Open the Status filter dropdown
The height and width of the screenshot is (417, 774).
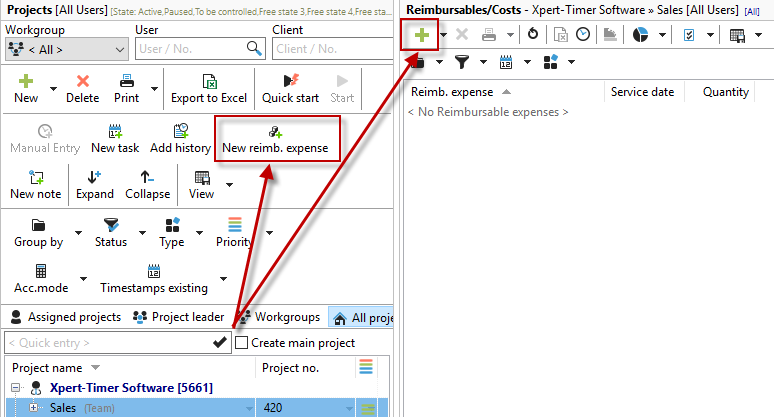[x=111, y=232]
